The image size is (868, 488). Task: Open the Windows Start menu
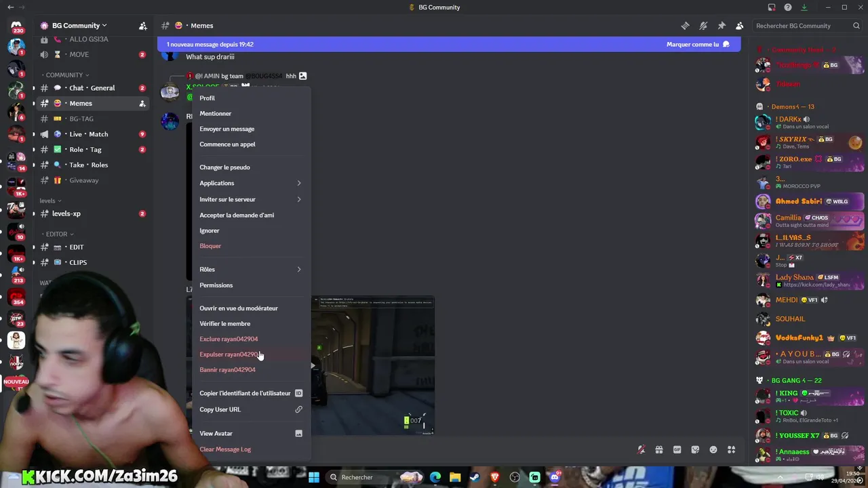pyautogui.click(x=314, y=477)
